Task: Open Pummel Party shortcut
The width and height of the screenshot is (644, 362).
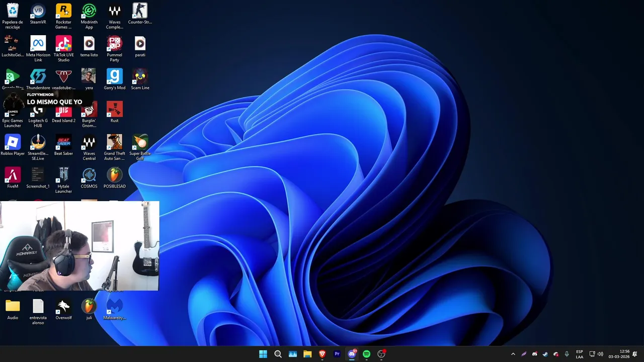Action: point(115,49)
